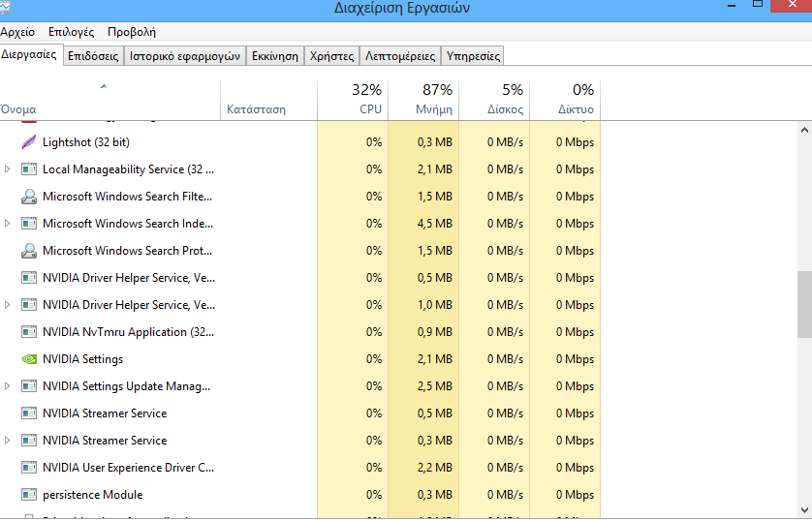Click the Task Manager title bar icon

[x=5, y=6]
